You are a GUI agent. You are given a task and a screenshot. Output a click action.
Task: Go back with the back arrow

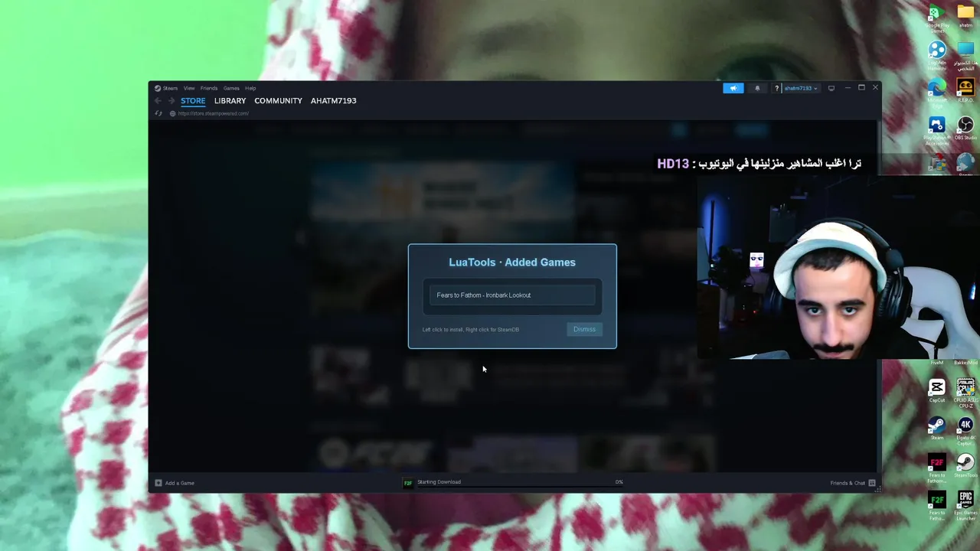pos(158,101)
